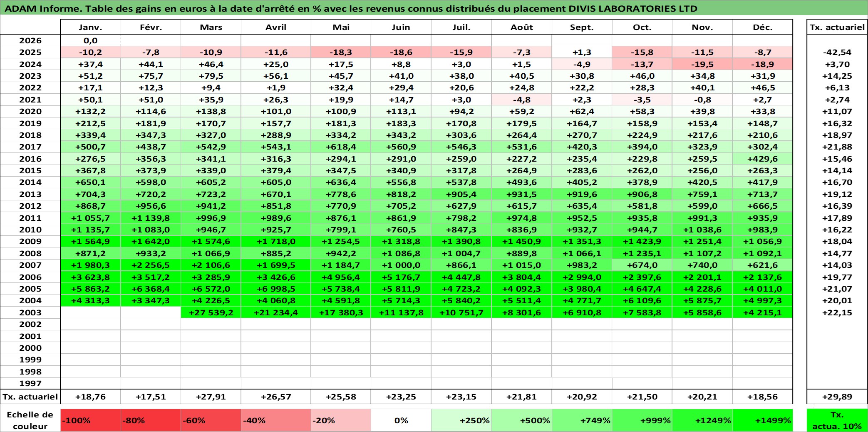Click the +956,6 cell in February 2012

(151, 206)
